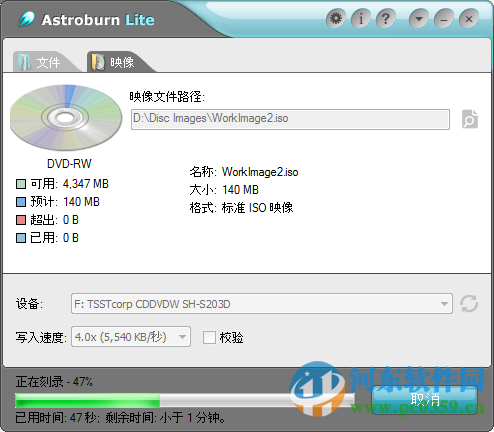Close the Astroburn Lite window
The width and height of the screenshot is (494, 432).
click(469, 19)
